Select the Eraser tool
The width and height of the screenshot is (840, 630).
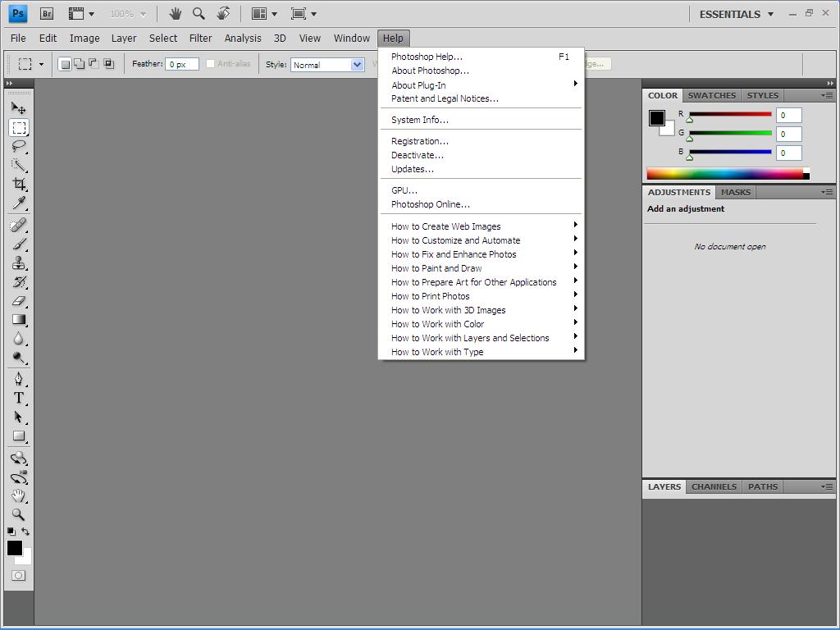[19, 300]
